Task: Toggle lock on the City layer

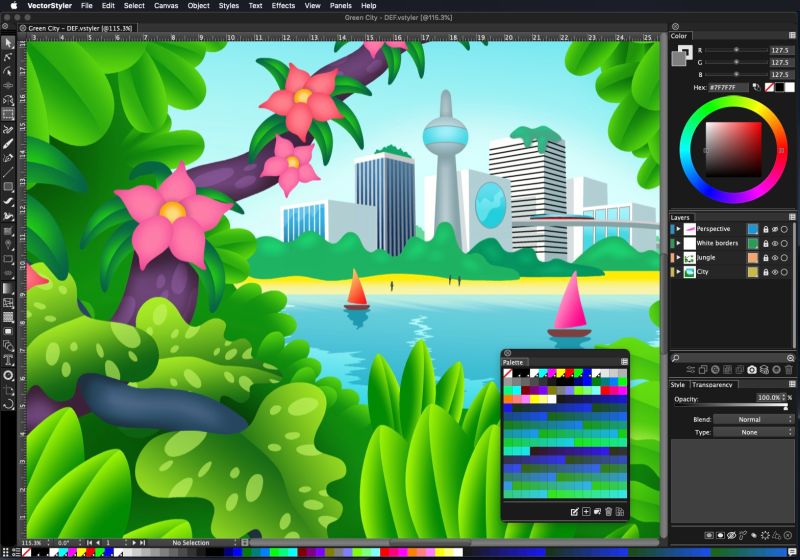Action: [765, 272]
